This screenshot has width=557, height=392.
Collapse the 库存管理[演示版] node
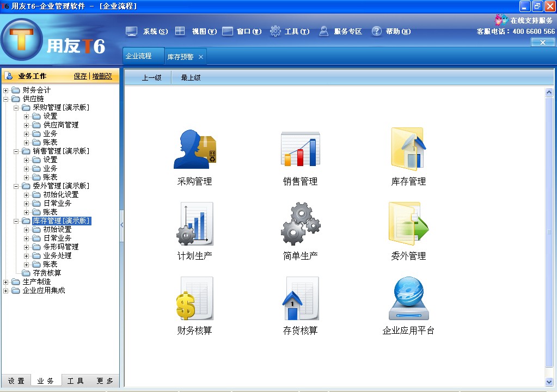[16, 221]
